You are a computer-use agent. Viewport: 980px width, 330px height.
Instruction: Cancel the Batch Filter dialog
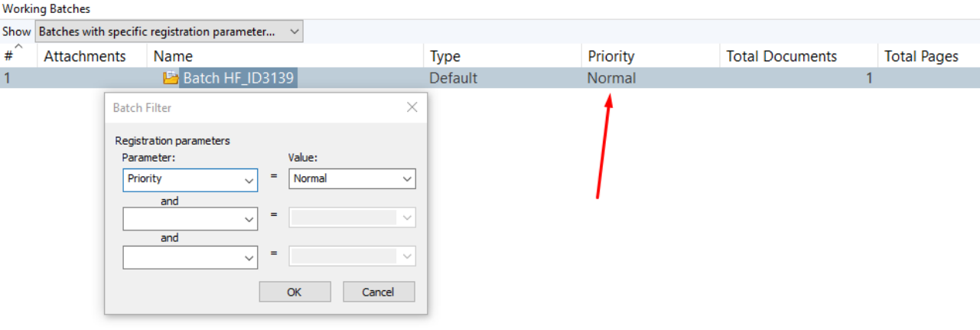[379, 292]
